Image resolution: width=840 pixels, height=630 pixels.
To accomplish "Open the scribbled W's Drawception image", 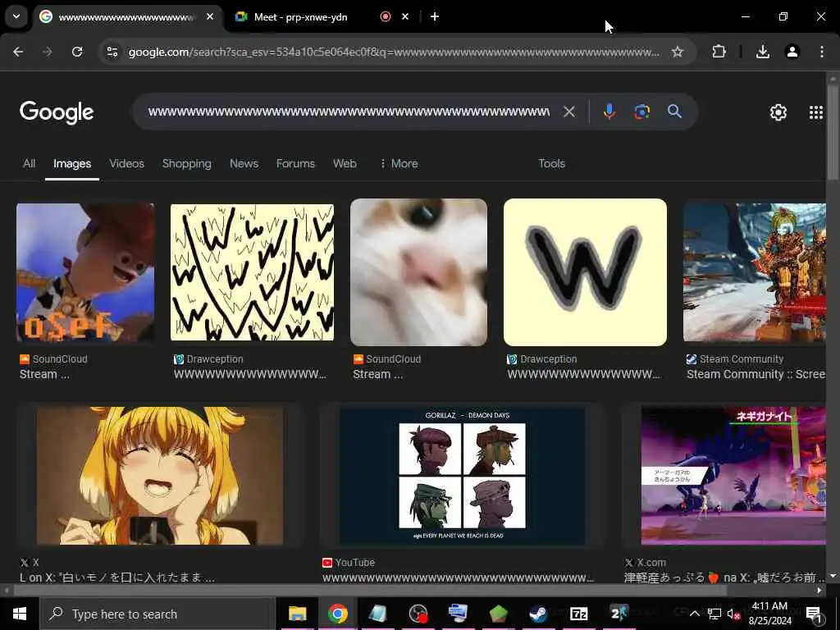I will tap(252, 272).
